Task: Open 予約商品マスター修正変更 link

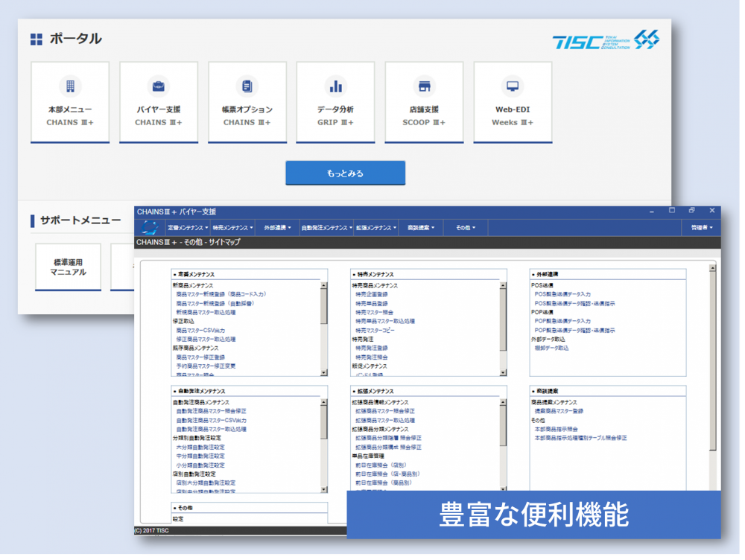Action: (206, 366)
